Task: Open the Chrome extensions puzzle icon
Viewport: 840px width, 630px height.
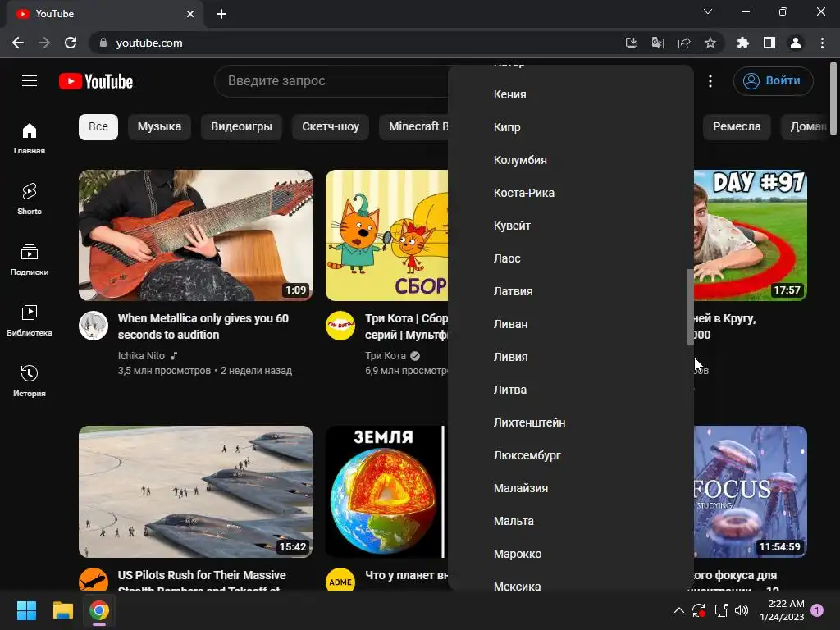Action: 743,43
